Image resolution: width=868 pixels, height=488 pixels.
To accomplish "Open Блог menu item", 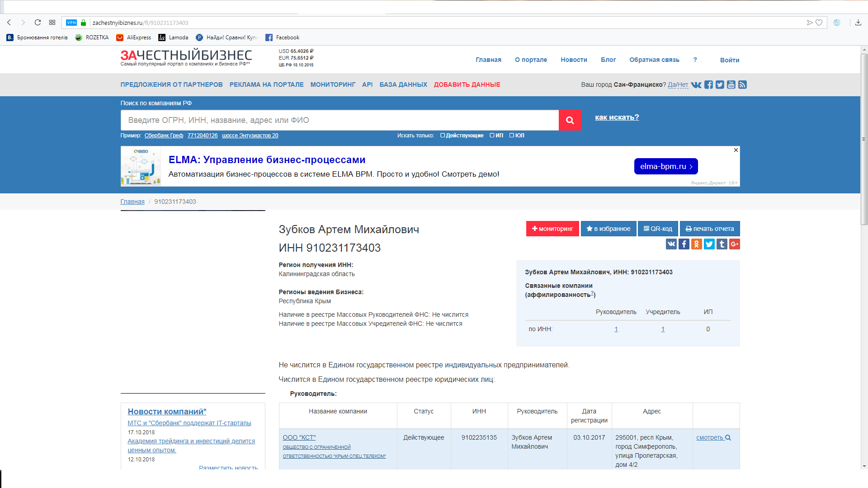I will pos(608,60).
